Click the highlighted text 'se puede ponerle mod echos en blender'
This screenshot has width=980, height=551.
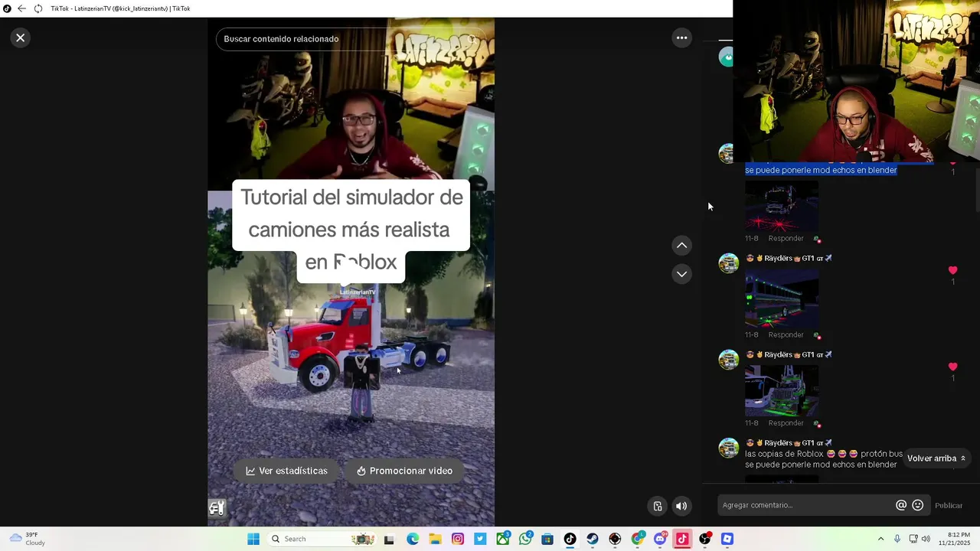point(821,170)
